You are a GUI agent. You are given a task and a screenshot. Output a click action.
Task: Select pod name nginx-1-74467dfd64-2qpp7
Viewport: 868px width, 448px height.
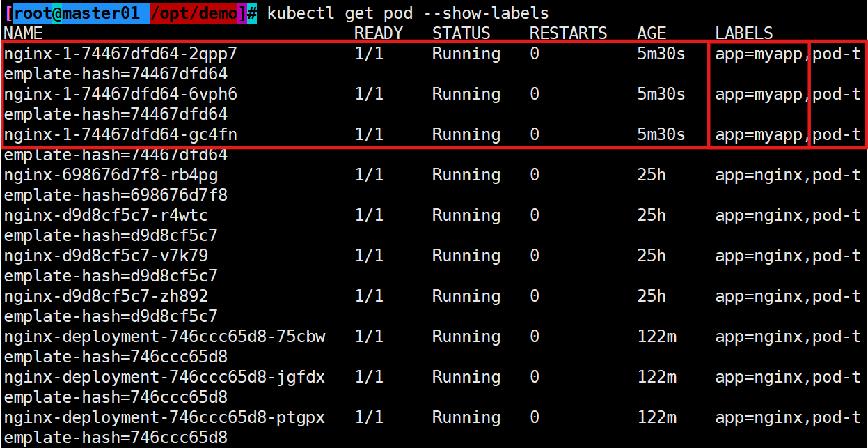pyautogui.click(x=120, y=54)
